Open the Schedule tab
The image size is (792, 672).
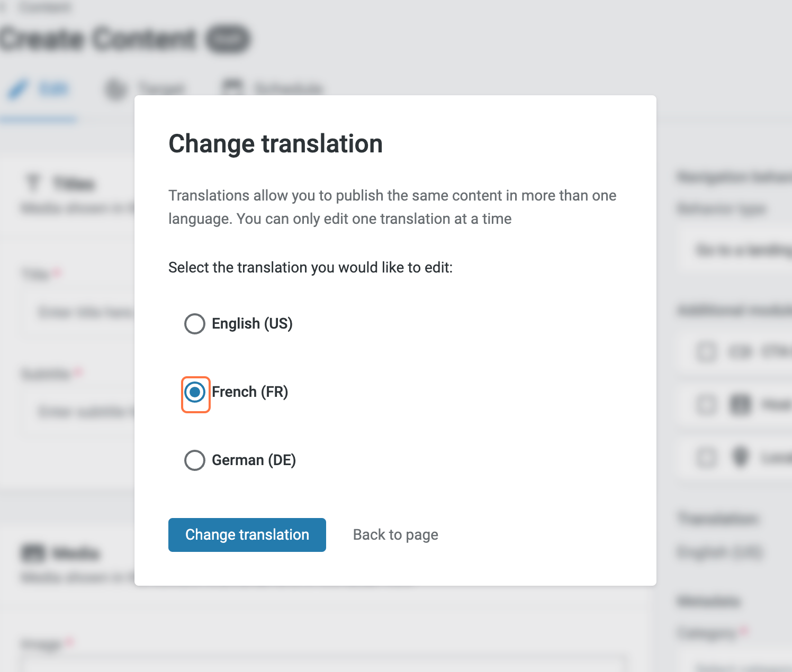287,89
